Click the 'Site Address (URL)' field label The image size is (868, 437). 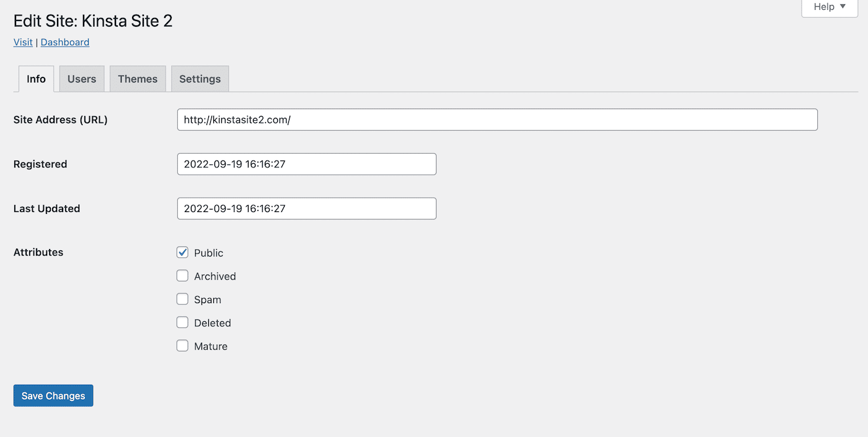pos(60,120)
